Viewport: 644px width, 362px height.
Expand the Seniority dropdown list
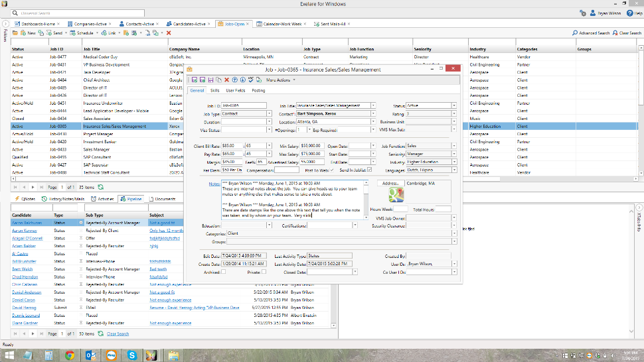coord(454,154)
